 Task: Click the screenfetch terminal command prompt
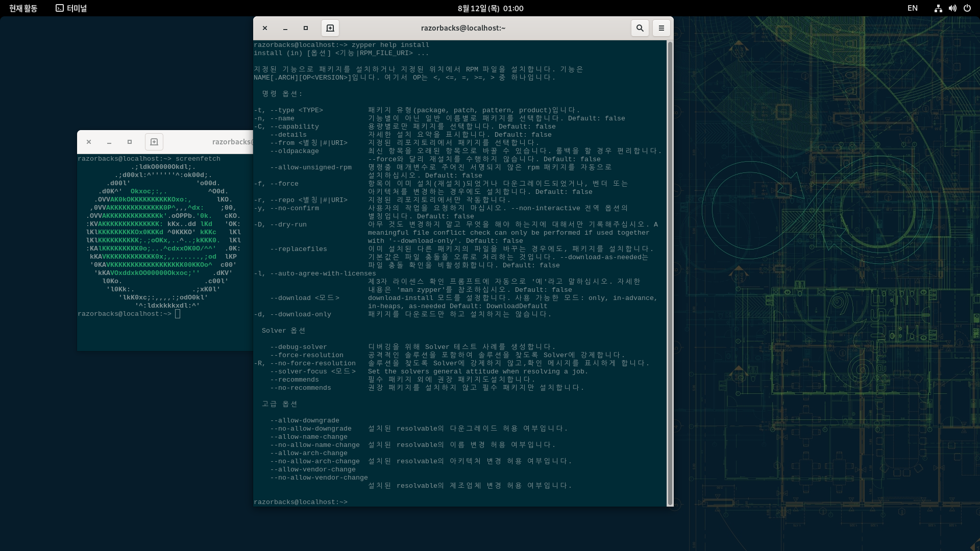(x=178, y=314)
